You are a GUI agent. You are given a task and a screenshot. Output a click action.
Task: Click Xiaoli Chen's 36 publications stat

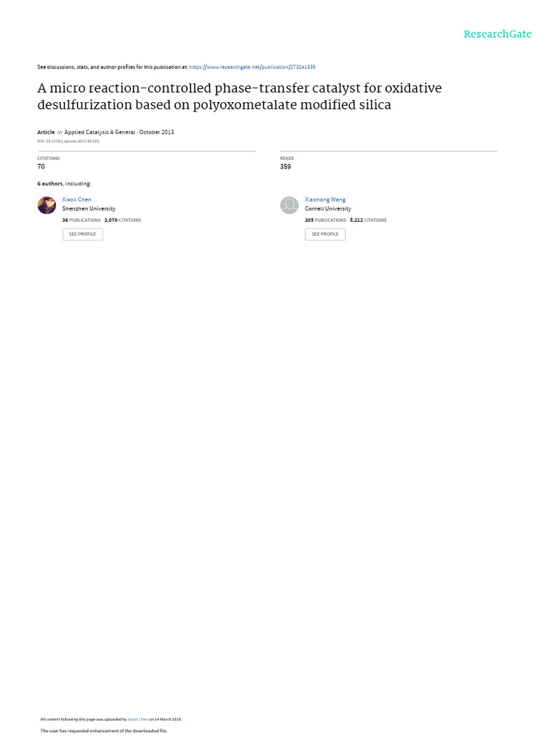tap(81, 220)
